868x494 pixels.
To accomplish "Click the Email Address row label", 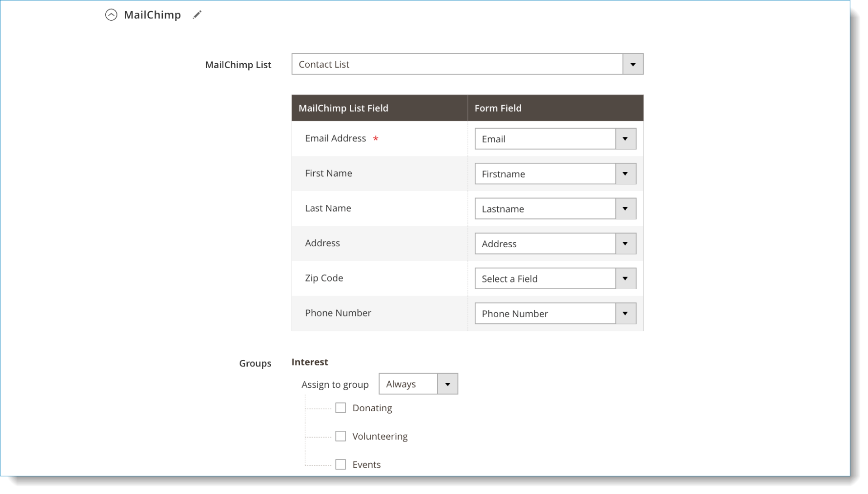I will 335,138.
